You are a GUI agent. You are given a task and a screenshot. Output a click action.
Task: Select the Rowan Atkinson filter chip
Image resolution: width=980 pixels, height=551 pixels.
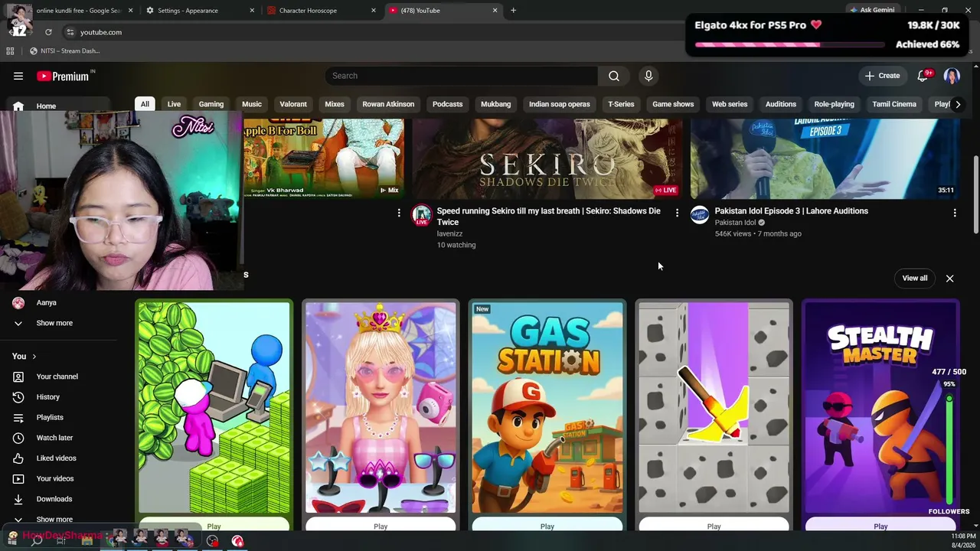(x=388, y=104)
